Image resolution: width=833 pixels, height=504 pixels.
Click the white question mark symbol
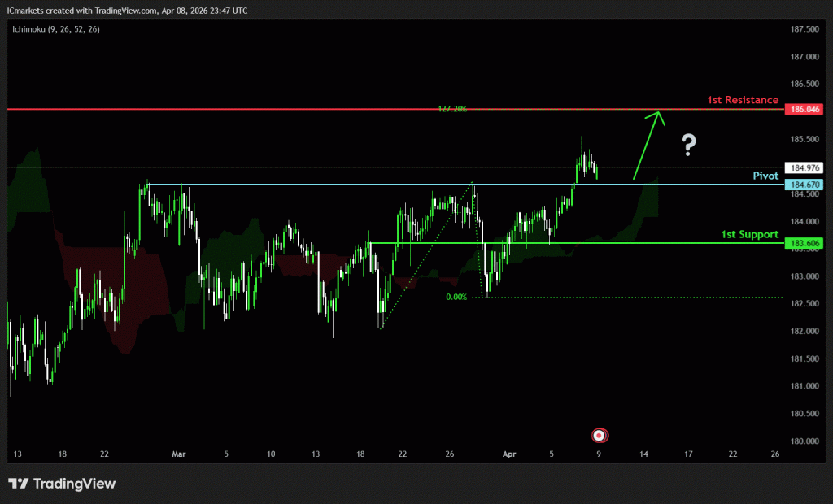689,146
